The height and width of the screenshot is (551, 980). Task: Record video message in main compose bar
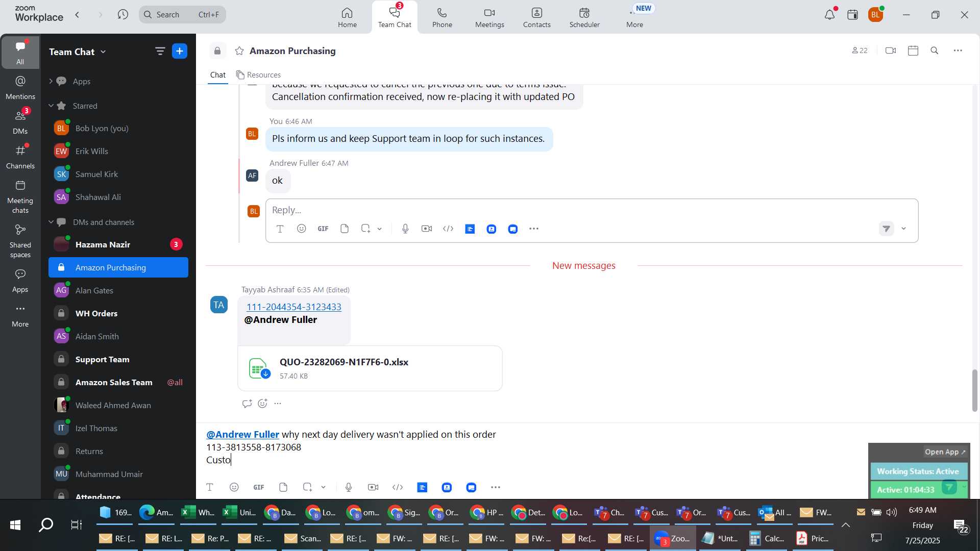(x=373, y=487)
